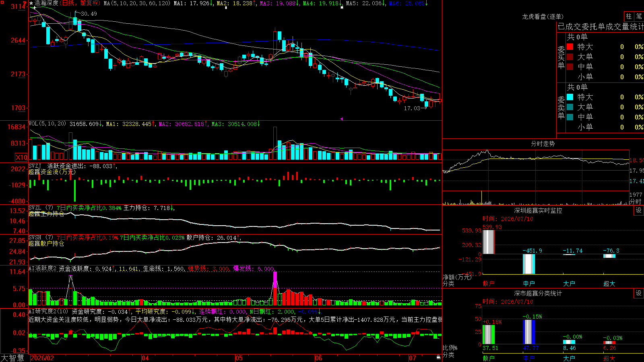
Task: Switch order view to 笔 tick mode
Action: point(639,16)
